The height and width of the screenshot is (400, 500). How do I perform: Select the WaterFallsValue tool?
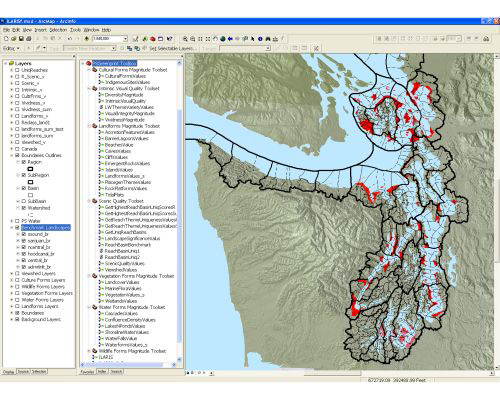[121, 338]
